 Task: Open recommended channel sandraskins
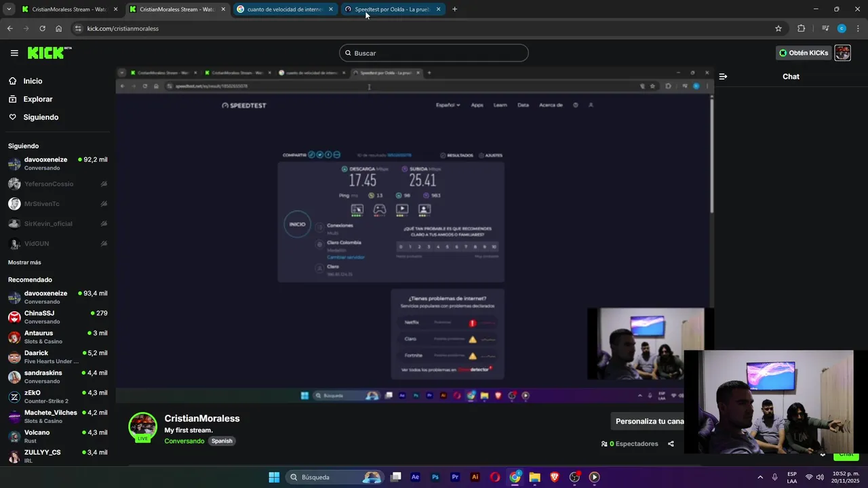58,377
